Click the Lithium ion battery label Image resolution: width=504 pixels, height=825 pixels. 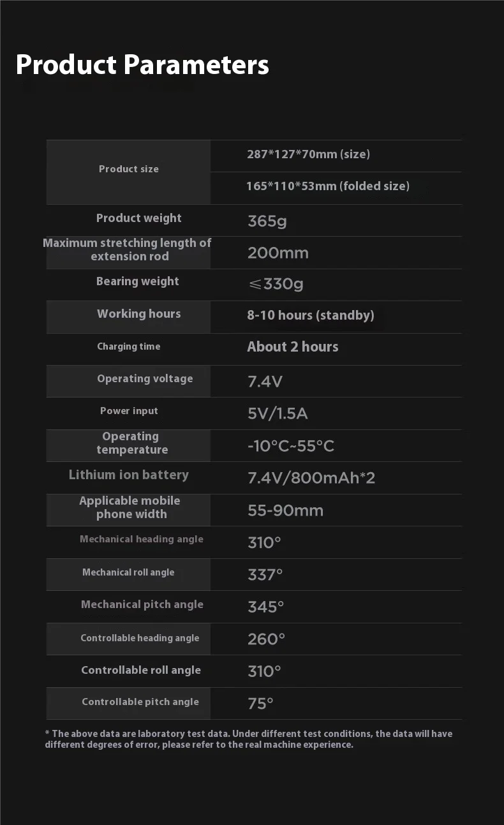pos(128,475)
